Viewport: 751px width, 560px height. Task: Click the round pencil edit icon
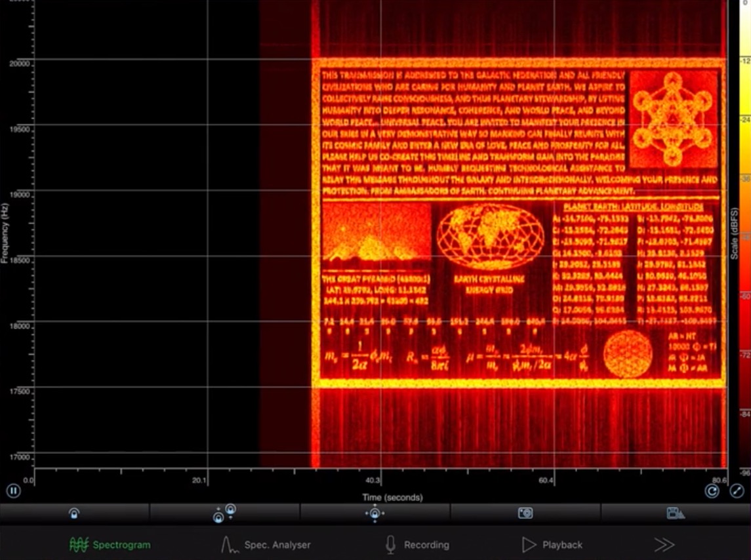click(x=737, y=490)
